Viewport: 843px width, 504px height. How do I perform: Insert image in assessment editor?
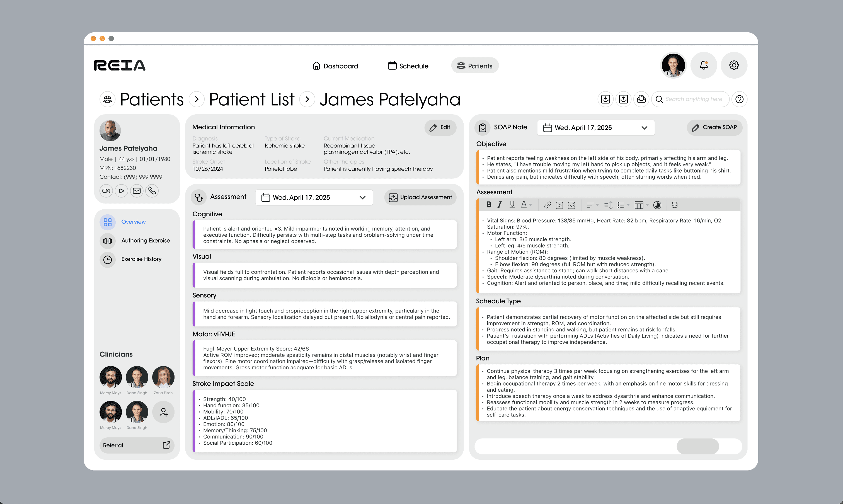point(571,205)
